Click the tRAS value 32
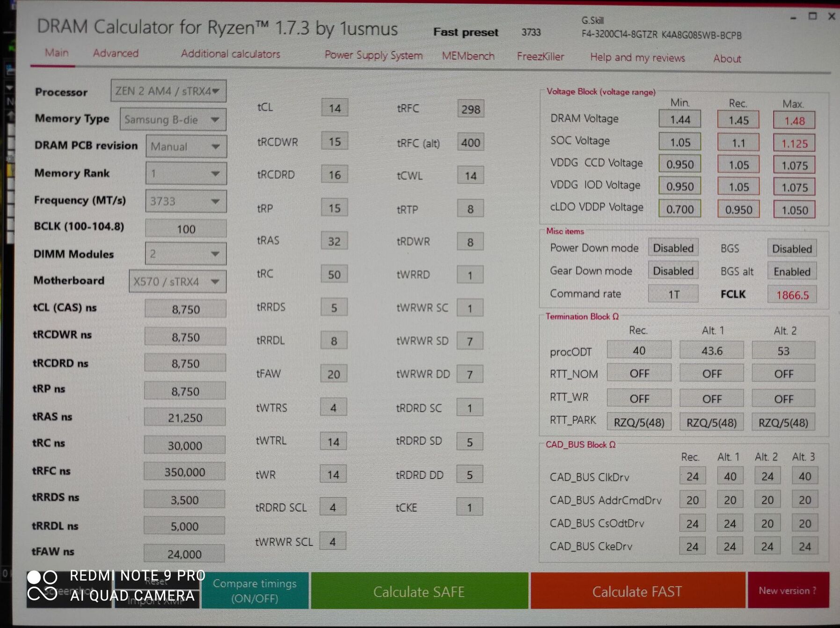The image size is (840, 628). point(334,241)
